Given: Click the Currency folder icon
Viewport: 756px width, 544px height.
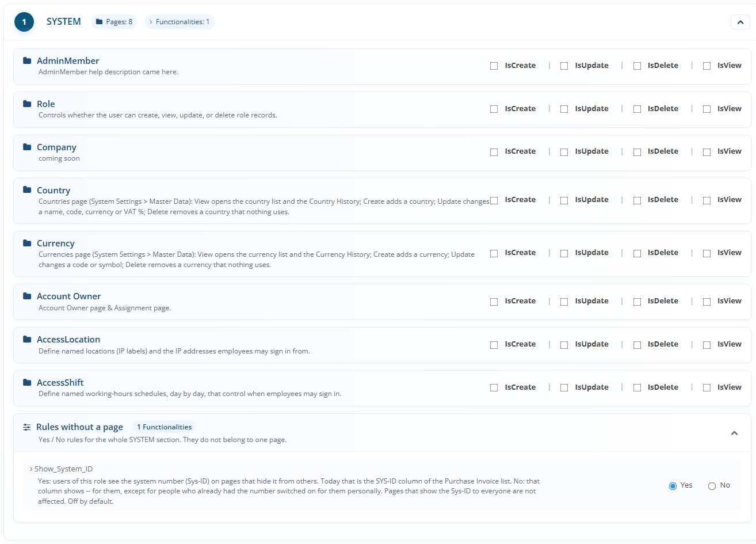Looking at the screenshot, I should (27, 243).
